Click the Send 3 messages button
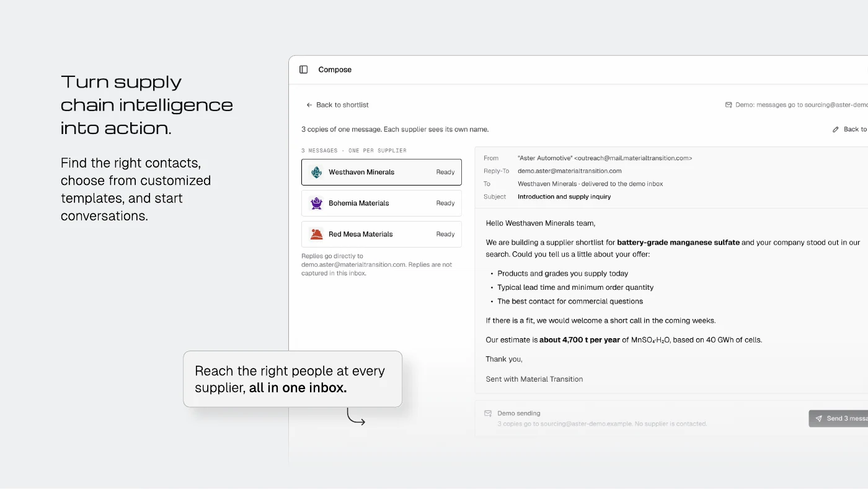The image size is (868, 489). coord(838,418)
